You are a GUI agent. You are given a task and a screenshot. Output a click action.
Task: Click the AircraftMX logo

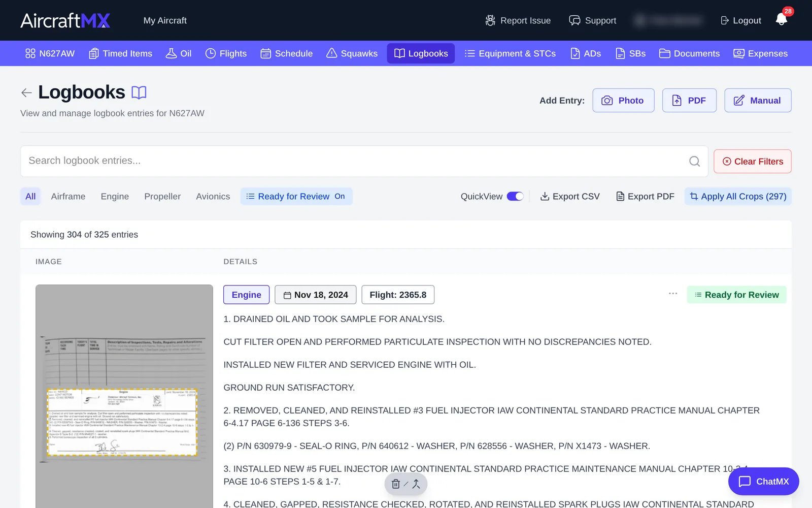tap(65, 20)
